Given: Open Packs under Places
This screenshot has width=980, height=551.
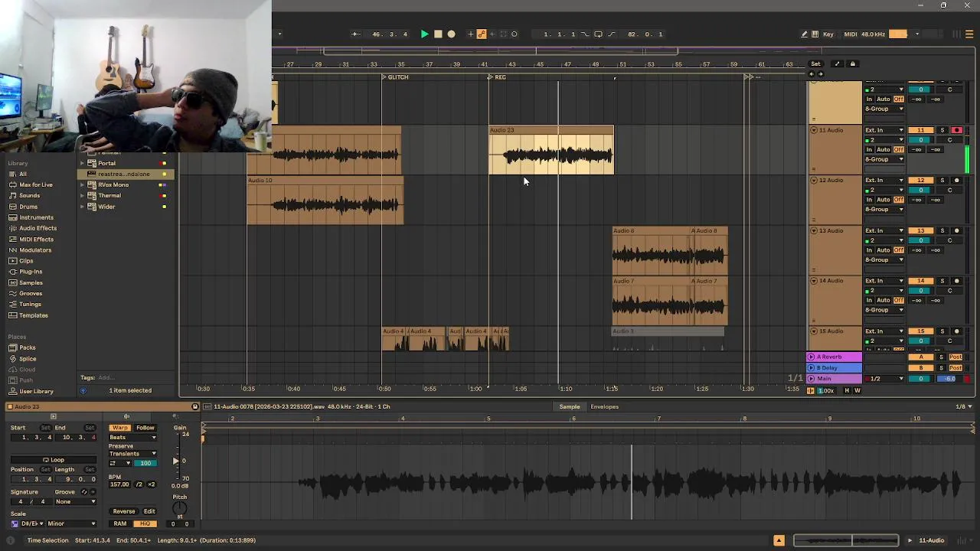Looking at the screenshot, I should 28,347.
